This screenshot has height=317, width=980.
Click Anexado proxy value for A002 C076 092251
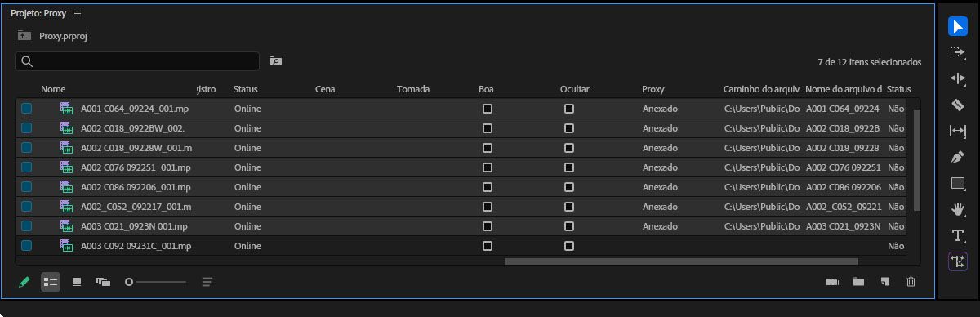(x=660, y=167)
